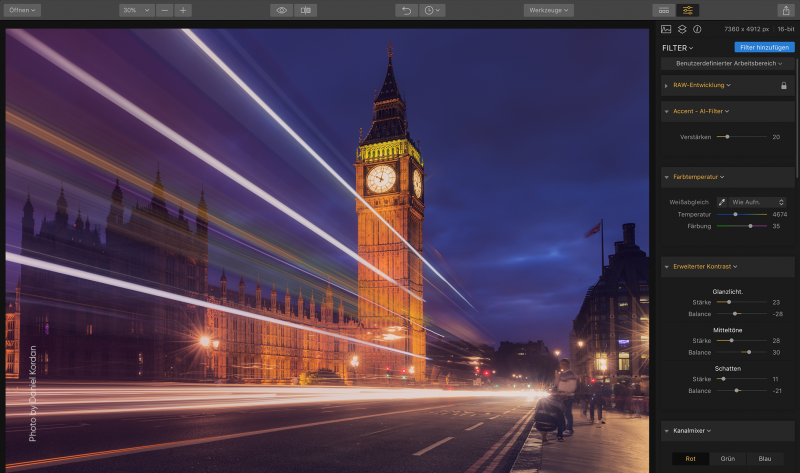Open the Weißabgleich 'Wie Aufn.' dropdown
800x473 pixels.
(x=758, y=202)
